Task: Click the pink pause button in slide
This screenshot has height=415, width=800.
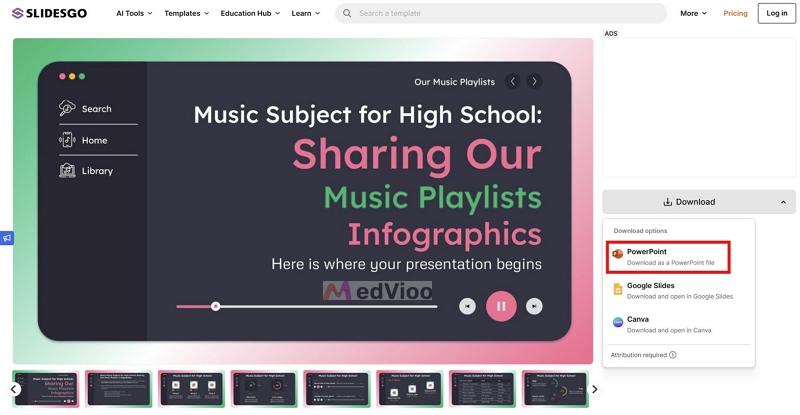Action: 501,306
